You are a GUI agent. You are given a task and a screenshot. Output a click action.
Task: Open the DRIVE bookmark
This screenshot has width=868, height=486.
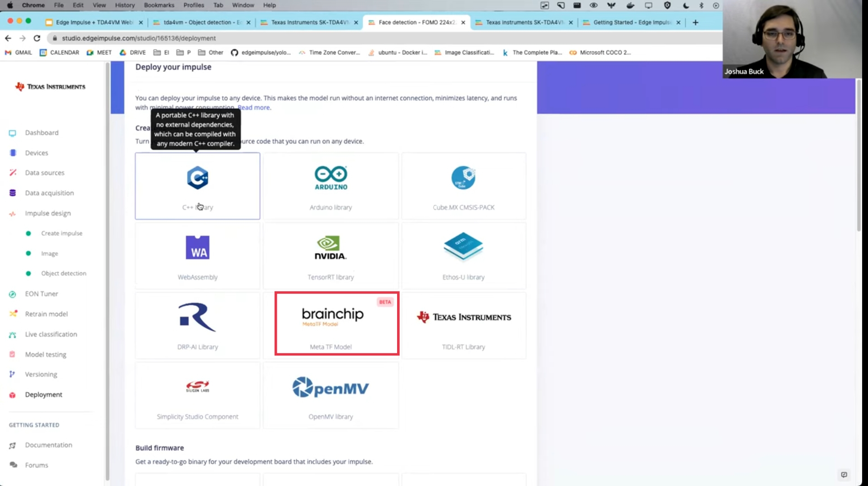[x=132, y=53]
